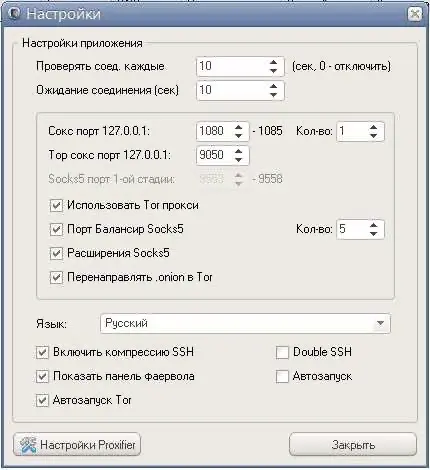
Task: Toggle Включить компрессию SSH checkbox
Action: click(42, 352)
